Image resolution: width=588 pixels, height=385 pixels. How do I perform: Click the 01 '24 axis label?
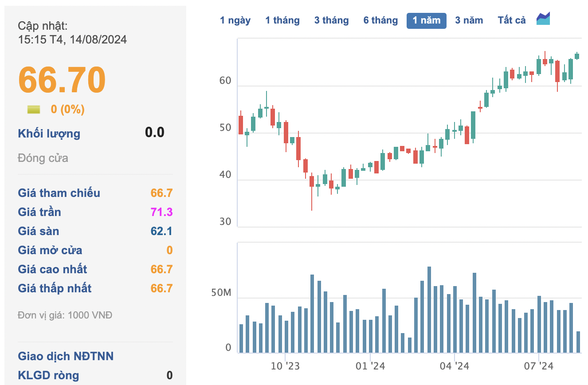coord(370,366)
